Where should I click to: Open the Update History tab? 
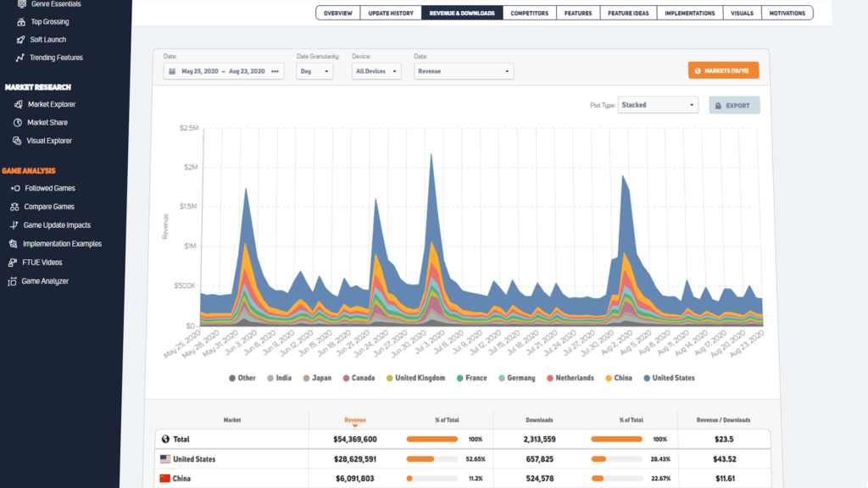(390, 13)
